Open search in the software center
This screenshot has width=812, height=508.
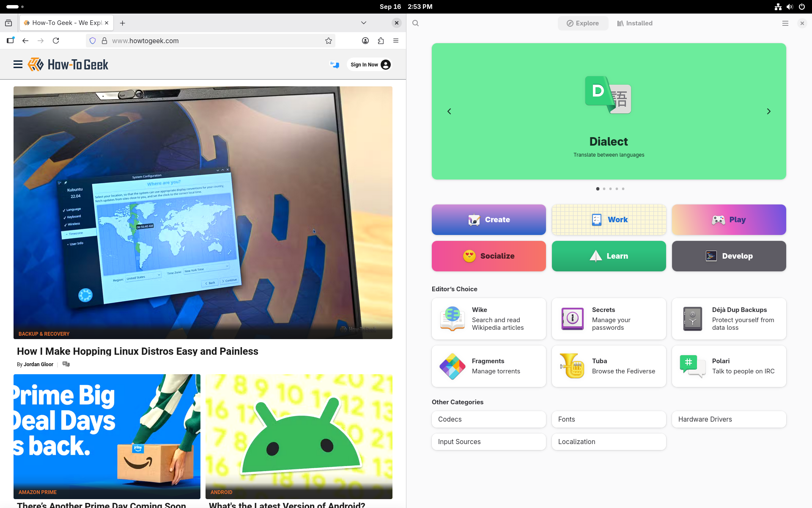415,23
